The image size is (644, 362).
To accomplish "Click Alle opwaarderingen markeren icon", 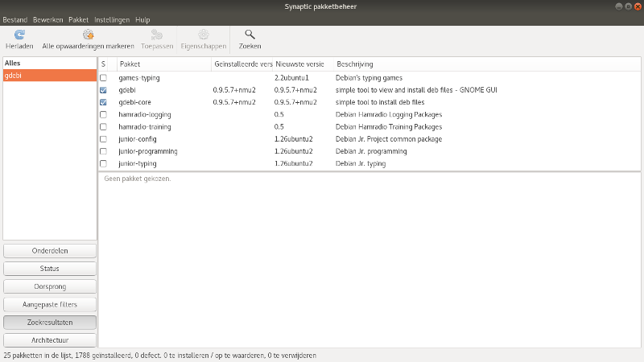I will [88, 35].
